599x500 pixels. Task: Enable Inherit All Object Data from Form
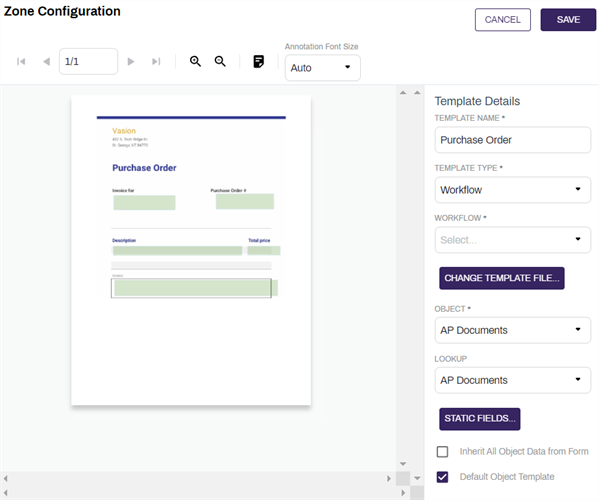tap(442, 451)
